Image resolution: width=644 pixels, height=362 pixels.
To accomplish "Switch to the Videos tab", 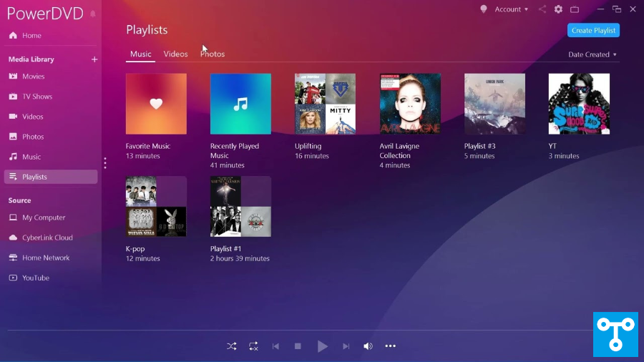I will tap(175, 54).
